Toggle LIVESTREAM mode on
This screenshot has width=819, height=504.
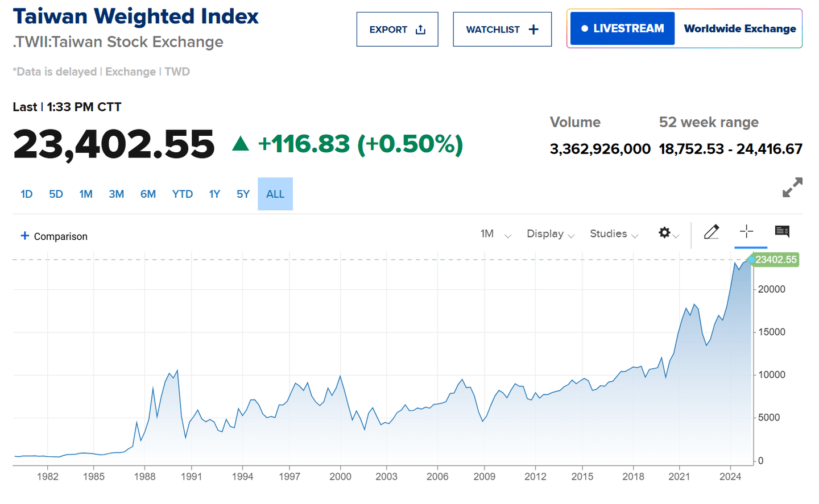[x=622, y=28]
